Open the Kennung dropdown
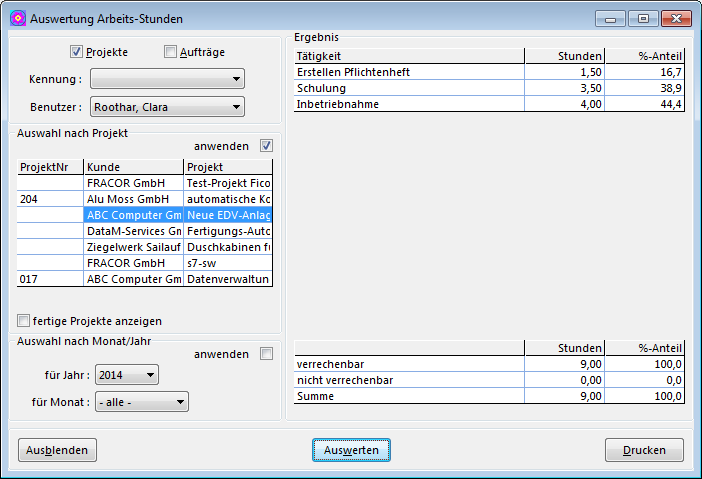 167,79
